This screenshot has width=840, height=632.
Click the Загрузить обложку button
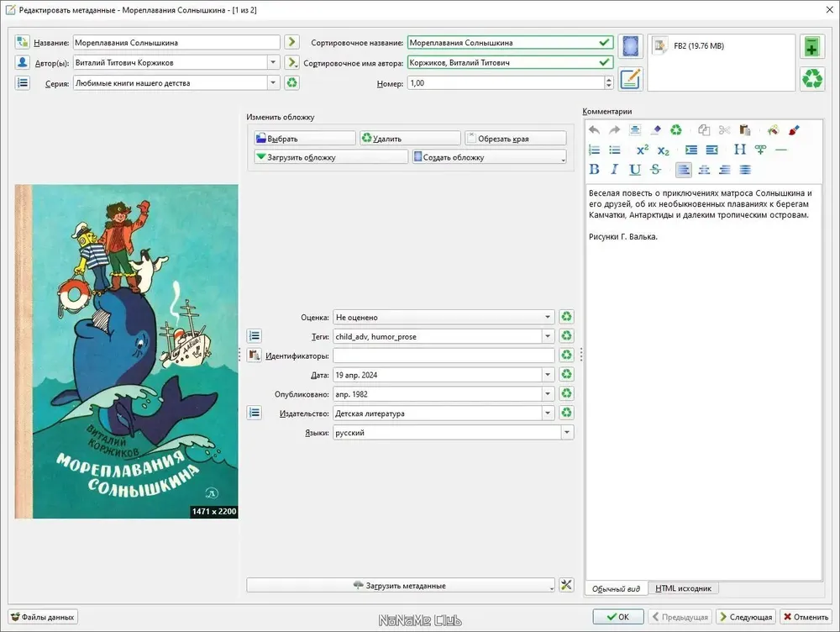click(x=330, y=157)
